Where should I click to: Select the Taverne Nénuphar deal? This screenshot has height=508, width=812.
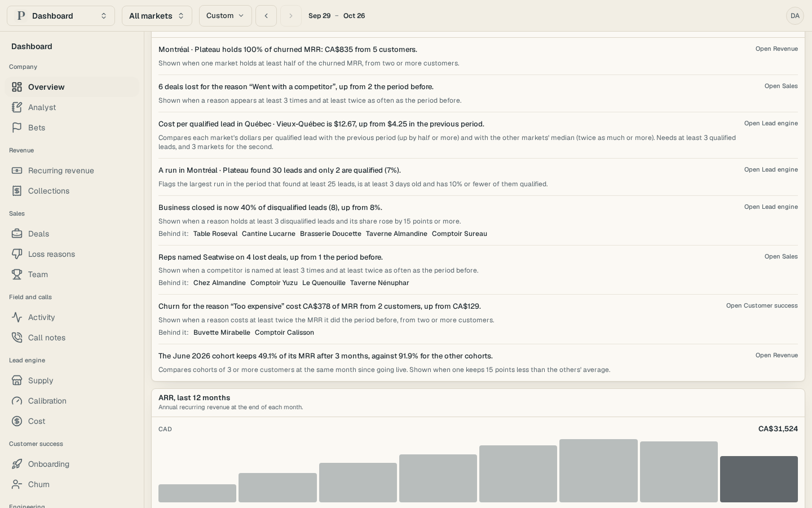pyautogui.click(x=379, y=283)
